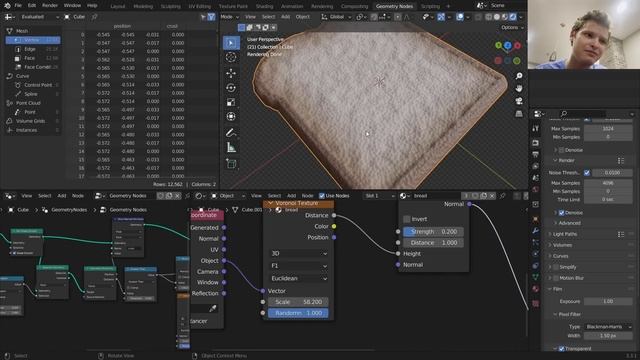640x360 pixels.
Task: Click the Pixel Filter Width field
Action: [608, 336]
